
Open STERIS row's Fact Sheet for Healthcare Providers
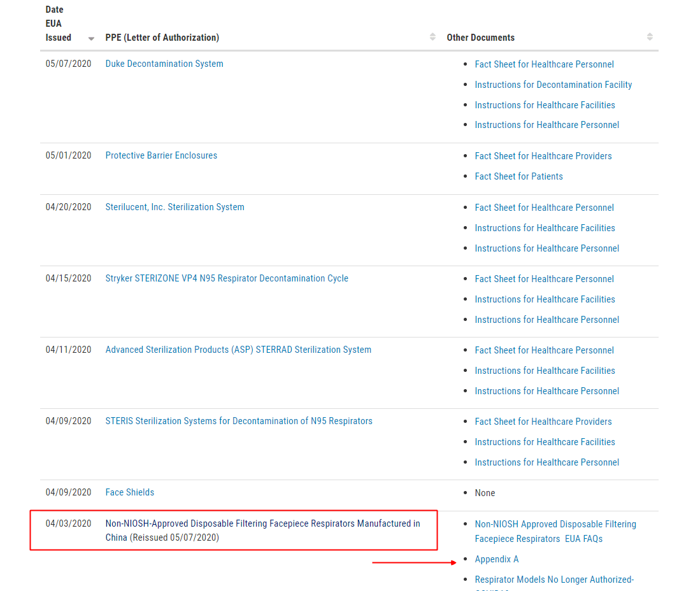tap(543, 422)
